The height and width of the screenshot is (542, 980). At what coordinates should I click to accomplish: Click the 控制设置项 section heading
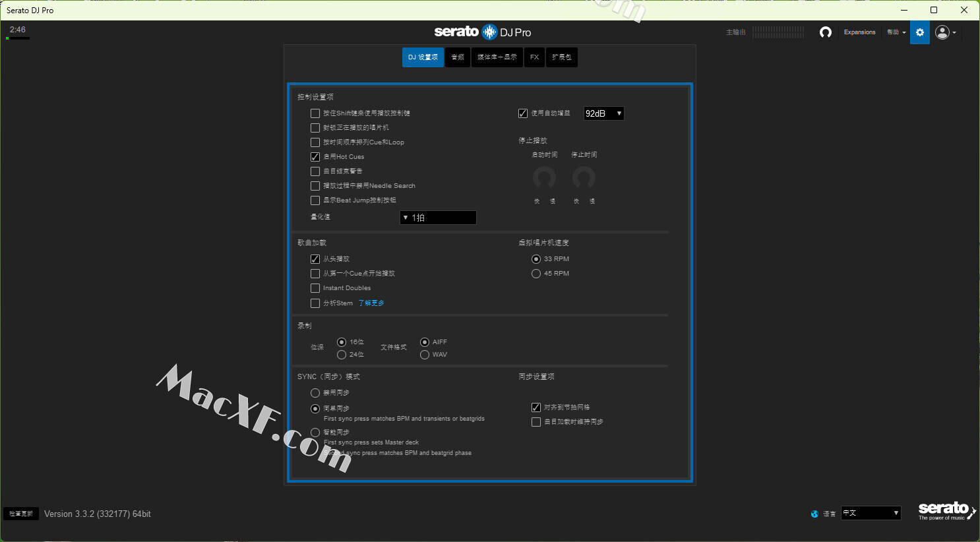(315, 97)
